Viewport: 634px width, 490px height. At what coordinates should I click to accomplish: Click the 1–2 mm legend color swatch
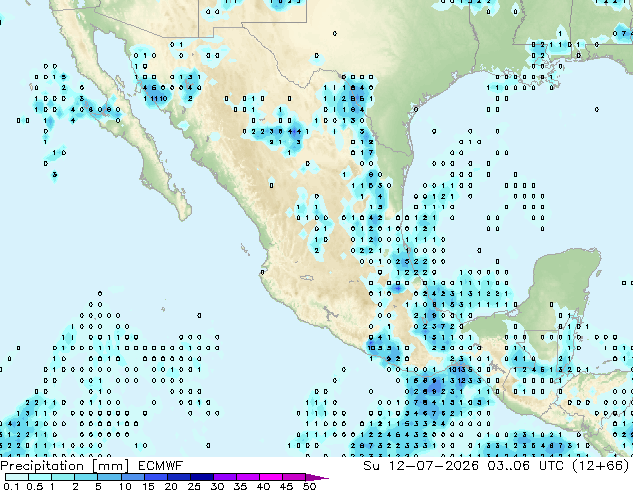[63, 477]
